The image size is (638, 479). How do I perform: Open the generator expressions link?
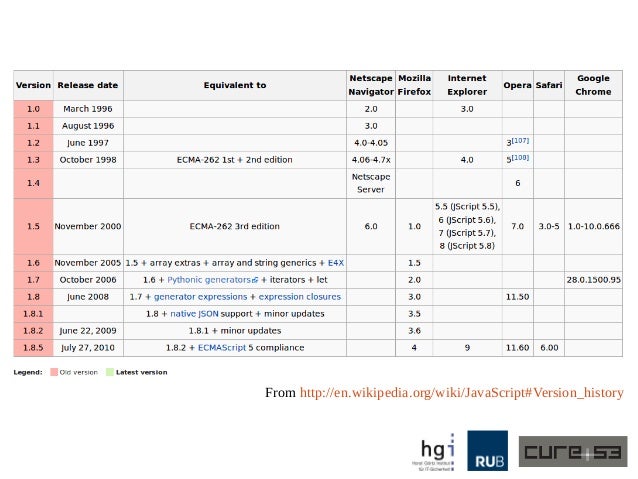(x=200, y=297)
